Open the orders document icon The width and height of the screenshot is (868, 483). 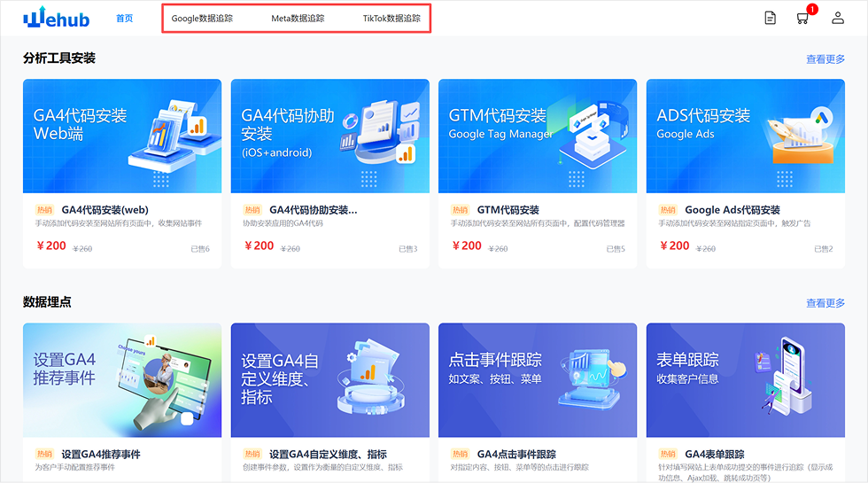tap(771, 18)
